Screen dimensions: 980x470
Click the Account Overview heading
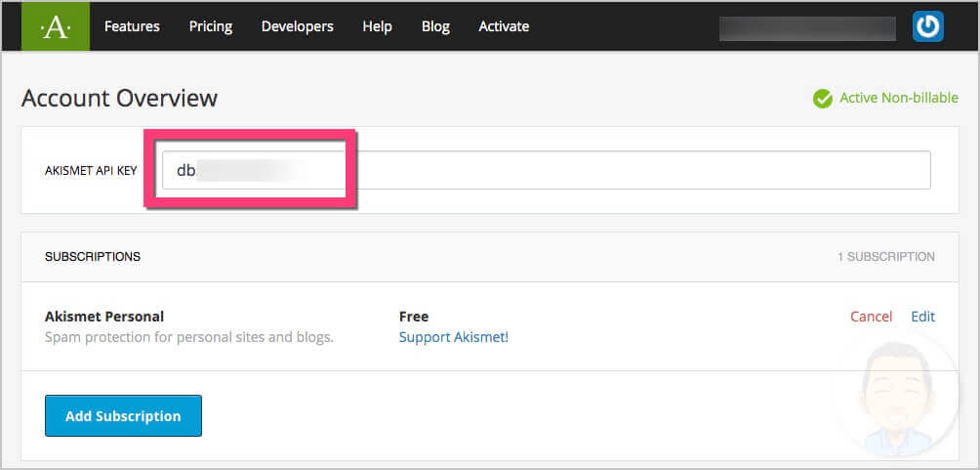pos(119,99)
